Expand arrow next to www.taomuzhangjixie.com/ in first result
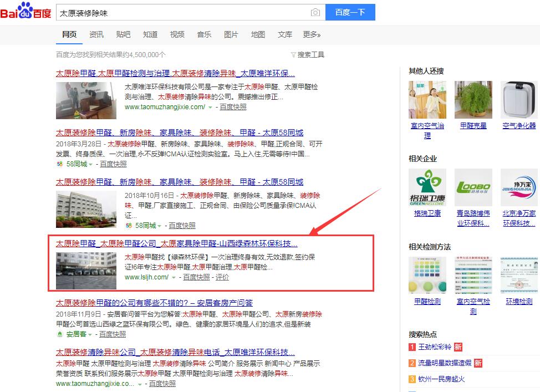The width and height of the screenshot is (540, 392). pyautogui.click(x=210, y=107)
